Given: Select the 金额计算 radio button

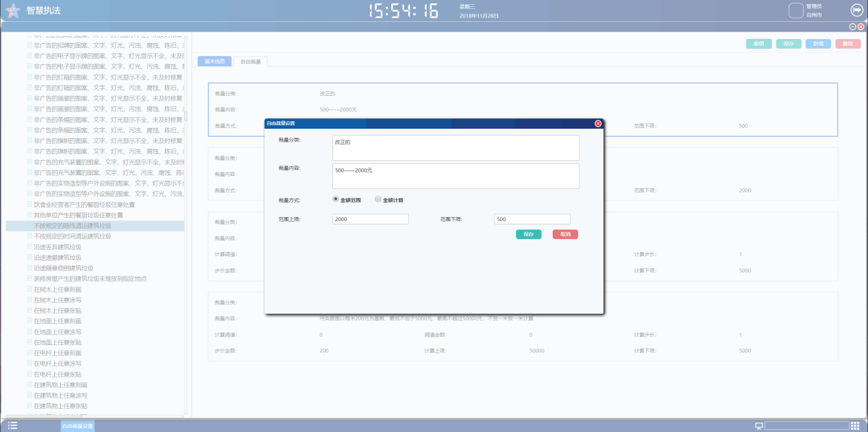Looking at the screenshot, I should 378,199.
